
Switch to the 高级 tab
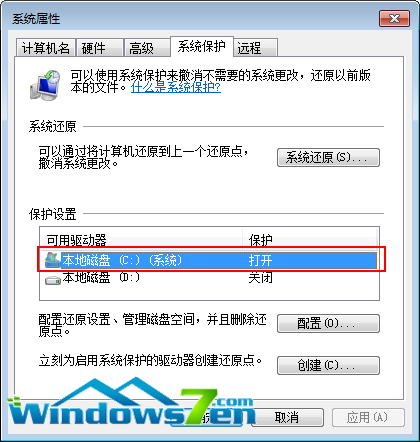click(147, 48)
